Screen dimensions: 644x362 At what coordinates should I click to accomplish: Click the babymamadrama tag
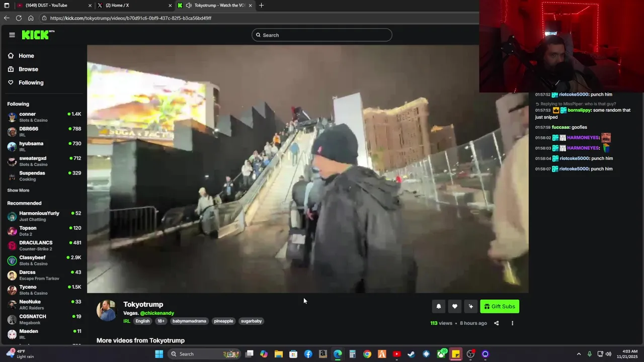pyautogui.click(x=189, y=321)
